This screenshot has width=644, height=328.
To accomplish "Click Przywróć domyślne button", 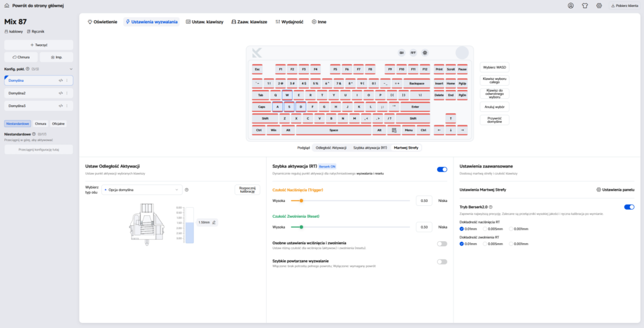I will click(x=494, y=120).
